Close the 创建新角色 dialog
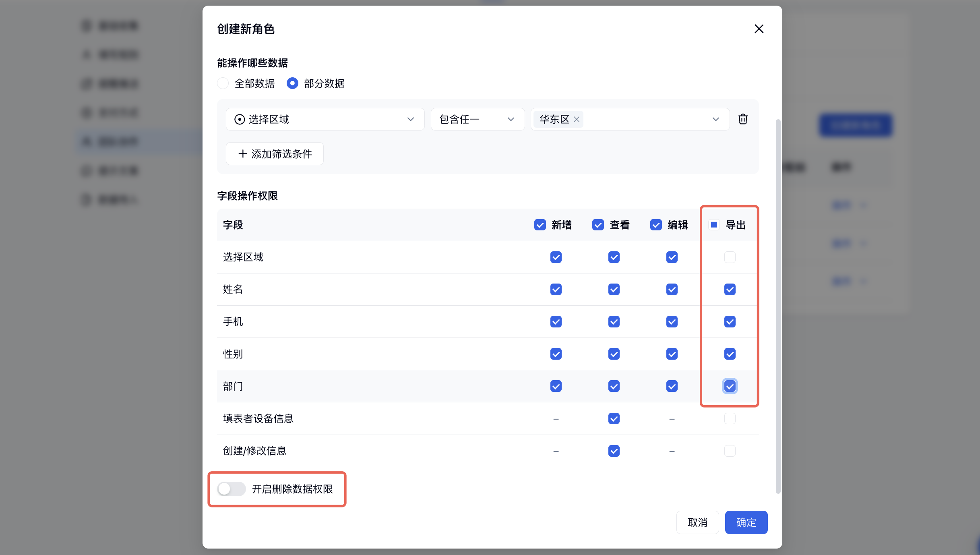This screenshot has height=555, width=980. pyautogui.click(x=759, y=29)
